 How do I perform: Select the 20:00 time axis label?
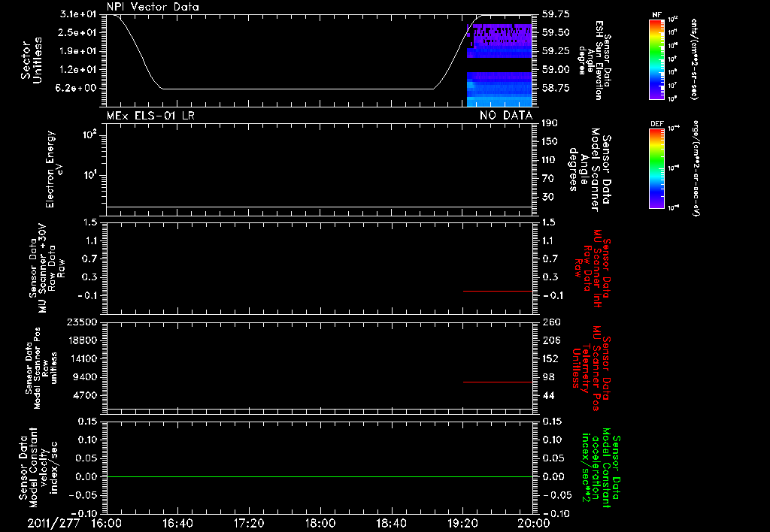pyautogui.click(x=533, y=523)
